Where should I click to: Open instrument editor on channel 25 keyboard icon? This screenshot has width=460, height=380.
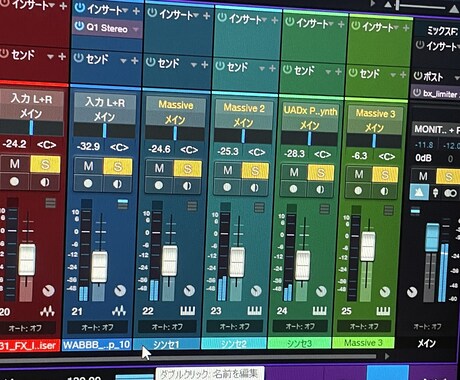click(383, 311)
